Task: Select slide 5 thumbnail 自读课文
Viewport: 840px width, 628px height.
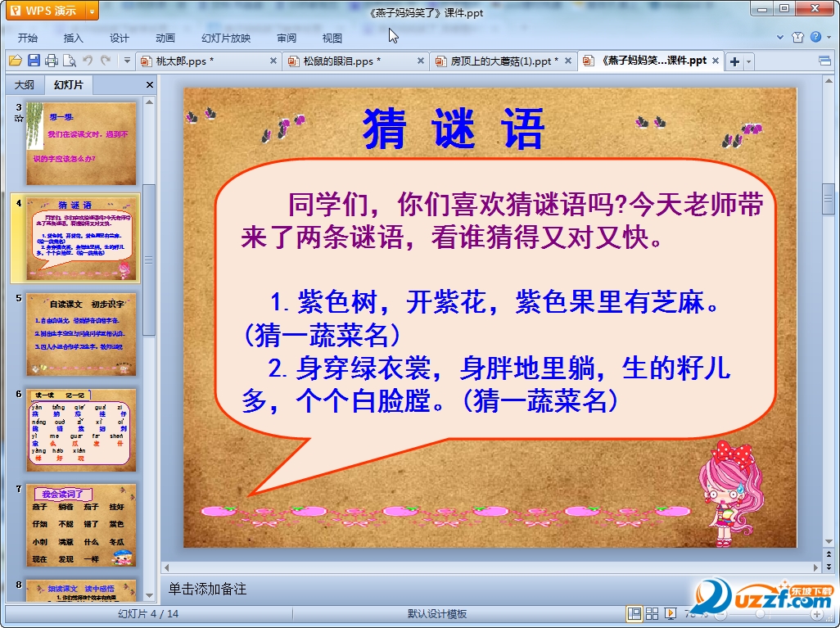Action: (81, 334)
